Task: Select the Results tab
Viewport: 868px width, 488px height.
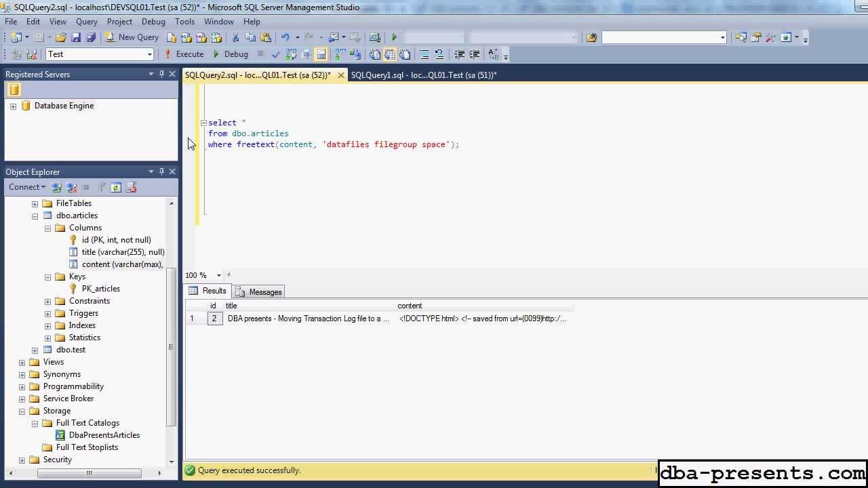Action: (208, 291)
